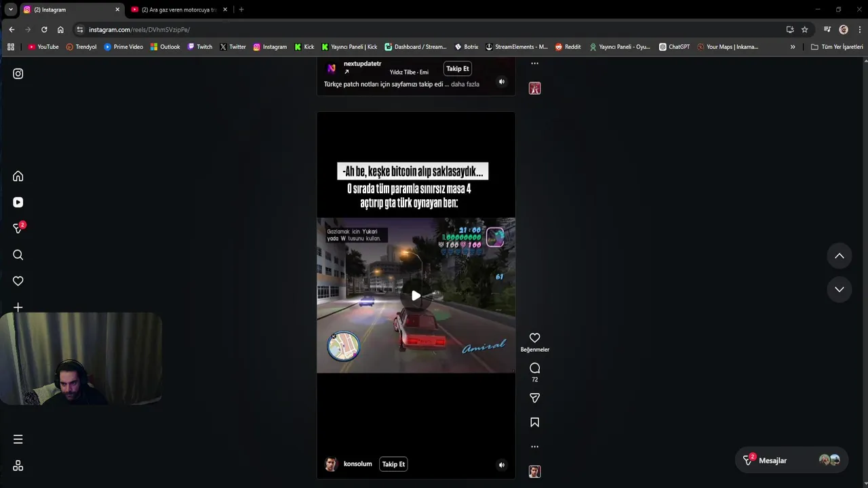
Task: Open the Prime Video bookmark
Action: (123, 47)
